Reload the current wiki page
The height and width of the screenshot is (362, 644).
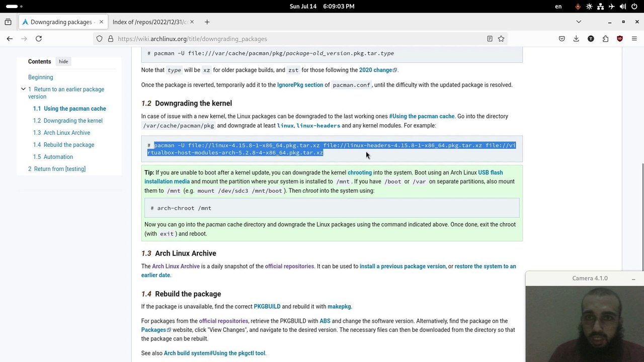[38, 39]
